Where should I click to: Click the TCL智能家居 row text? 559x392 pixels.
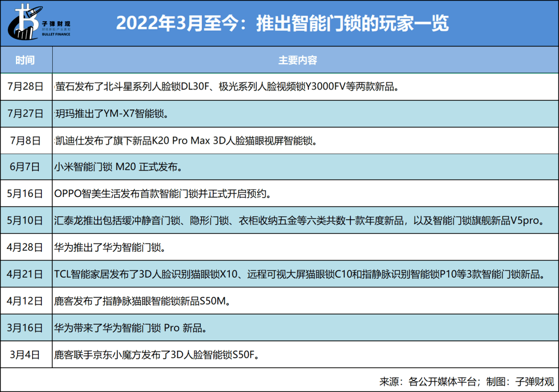(x=299, y=274)
